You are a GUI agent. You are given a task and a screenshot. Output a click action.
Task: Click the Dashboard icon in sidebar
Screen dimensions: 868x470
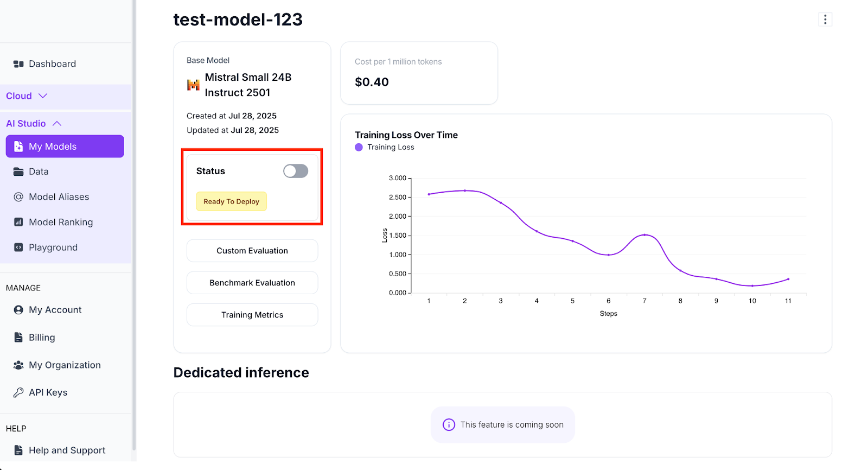click(x=18, y=64)
